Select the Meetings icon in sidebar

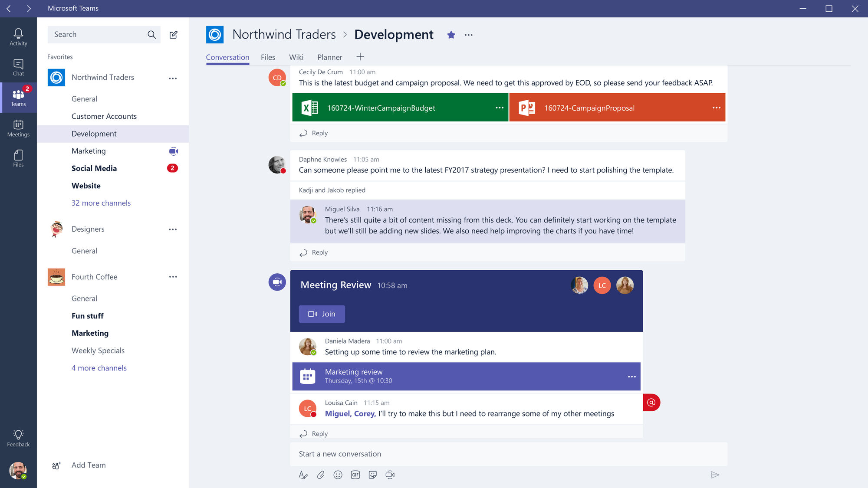pos(18,128)
